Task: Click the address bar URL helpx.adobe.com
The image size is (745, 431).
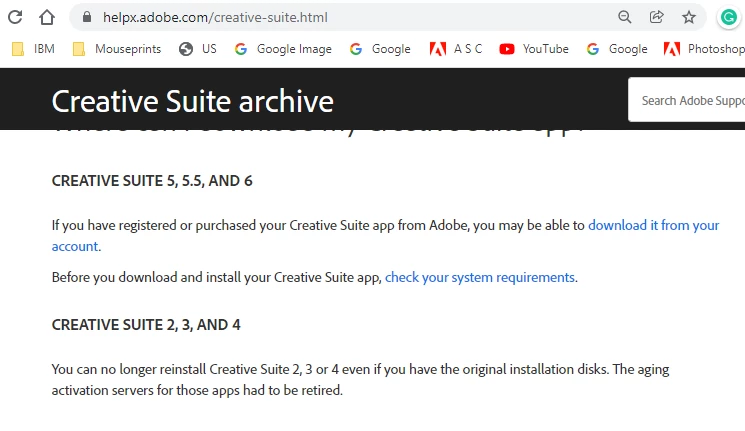Action: 215,18
